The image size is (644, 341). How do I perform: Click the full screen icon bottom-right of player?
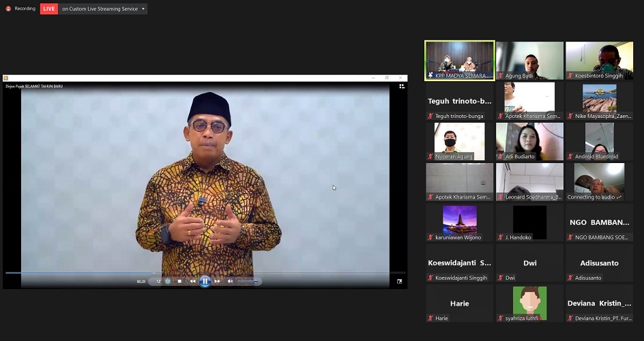(400, 281)
